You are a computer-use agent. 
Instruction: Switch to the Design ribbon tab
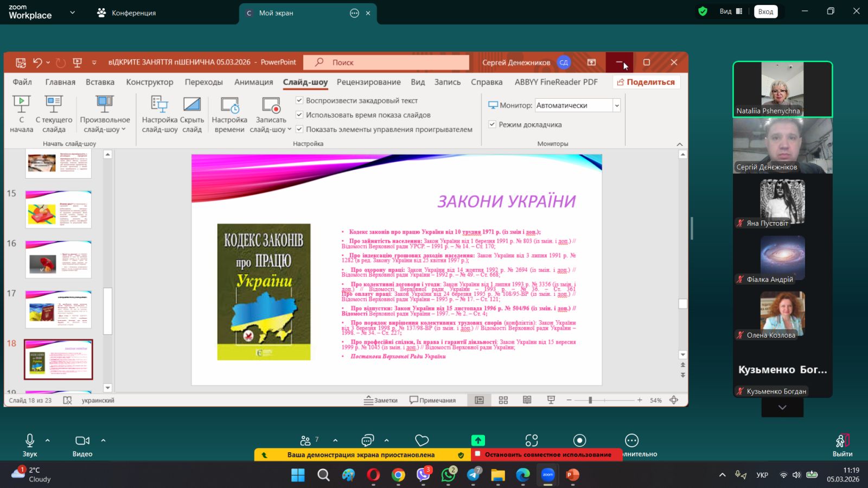(150, 82)
